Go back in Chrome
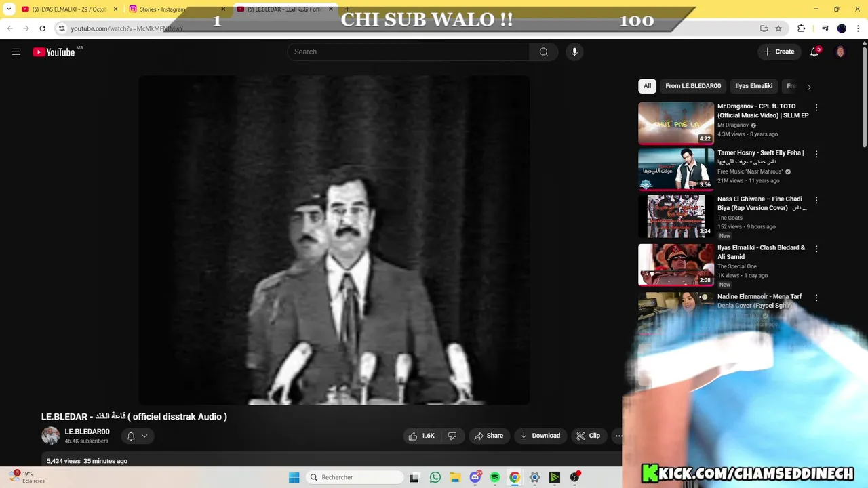 click(9, 28)
